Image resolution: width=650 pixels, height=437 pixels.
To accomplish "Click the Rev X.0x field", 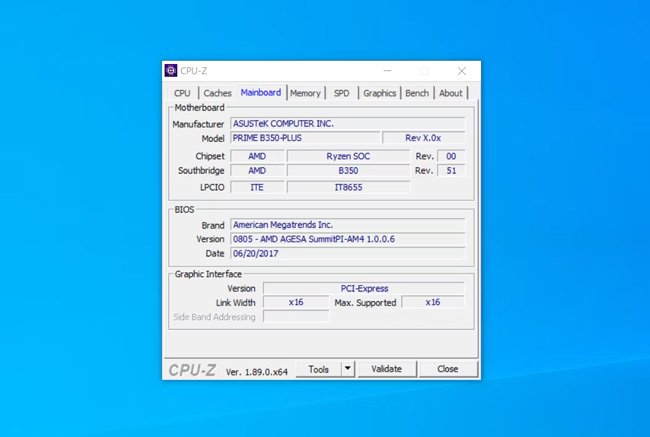I will click(424, 138).
